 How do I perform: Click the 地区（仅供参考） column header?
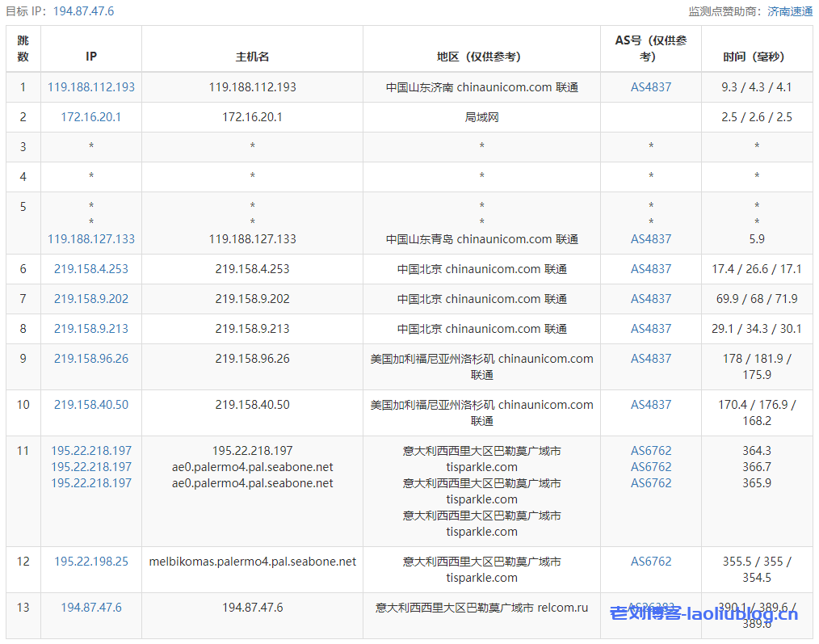481,57
